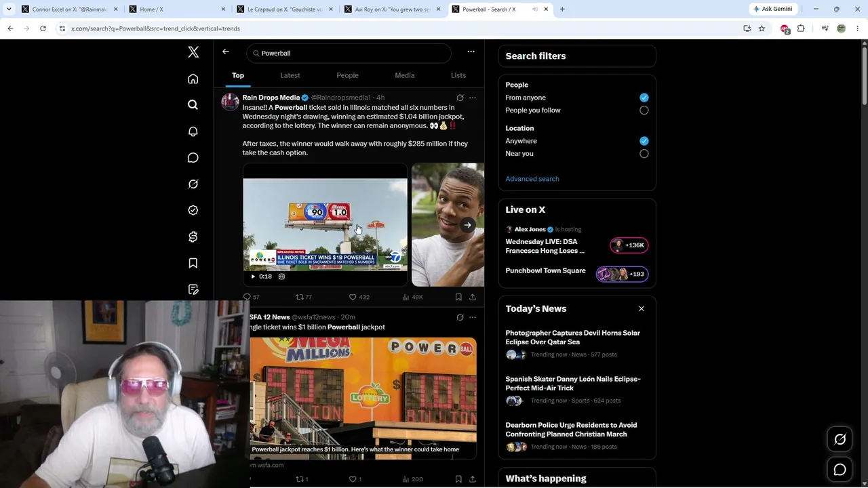Open Chat messages in the X sidebar
Viewport: 868px width, 488px height.
point(193,158)
